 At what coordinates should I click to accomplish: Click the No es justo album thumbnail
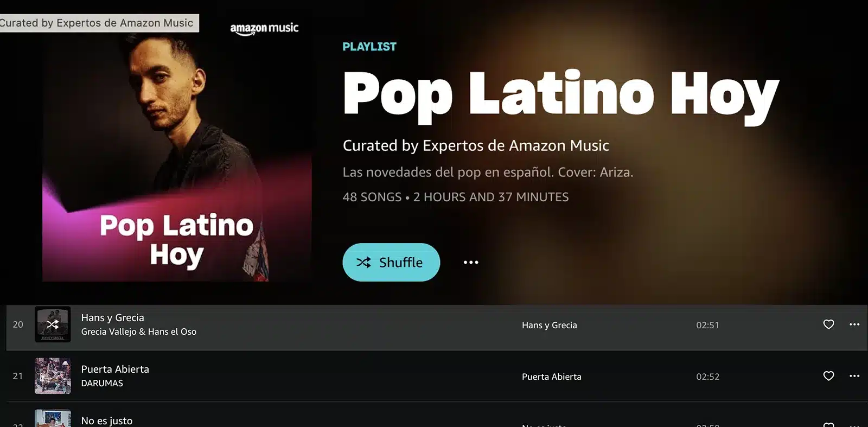pos(53,418)
